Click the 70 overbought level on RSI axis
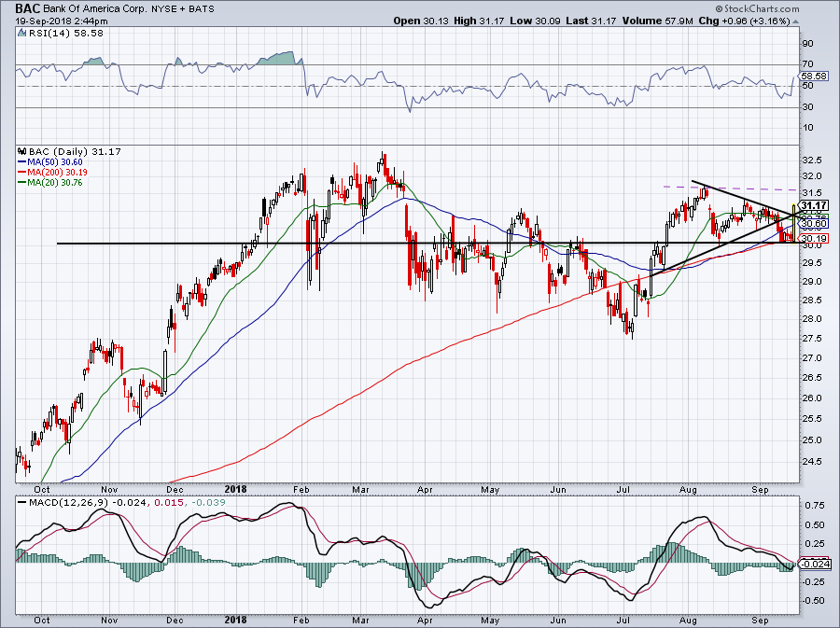This screenshot has height=628, width=840. 808,64
